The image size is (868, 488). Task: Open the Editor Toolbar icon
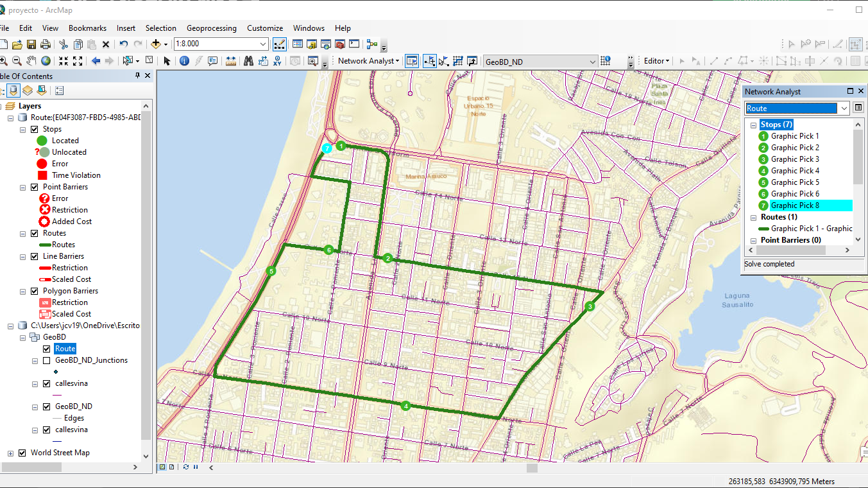pos(280,44)
